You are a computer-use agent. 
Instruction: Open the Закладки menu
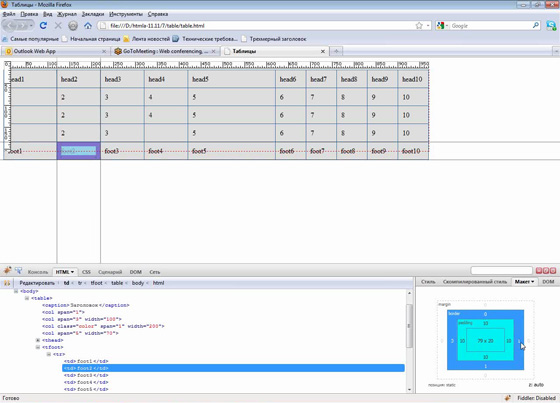tap(92, 14)
